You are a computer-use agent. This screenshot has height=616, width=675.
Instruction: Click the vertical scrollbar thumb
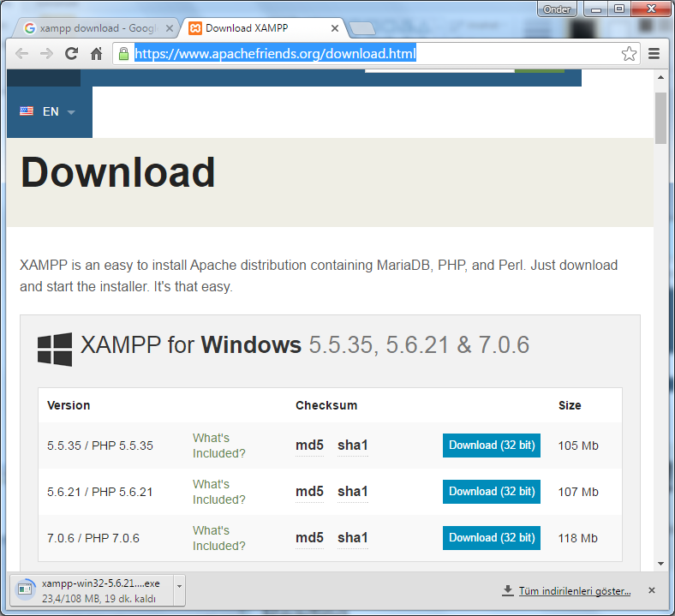pos(660,118)
